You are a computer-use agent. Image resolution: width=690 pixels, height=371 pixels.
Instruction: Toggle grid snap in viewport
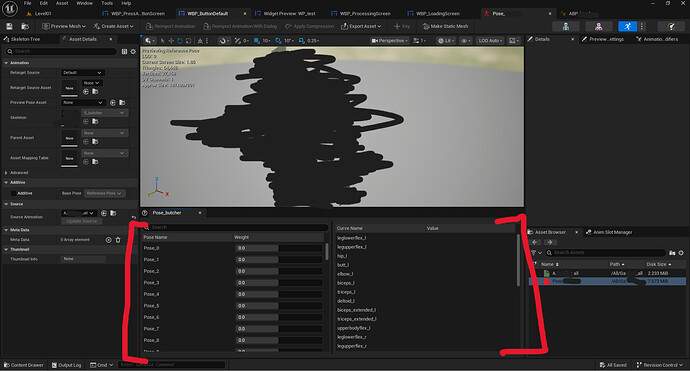tap(257, 40)
